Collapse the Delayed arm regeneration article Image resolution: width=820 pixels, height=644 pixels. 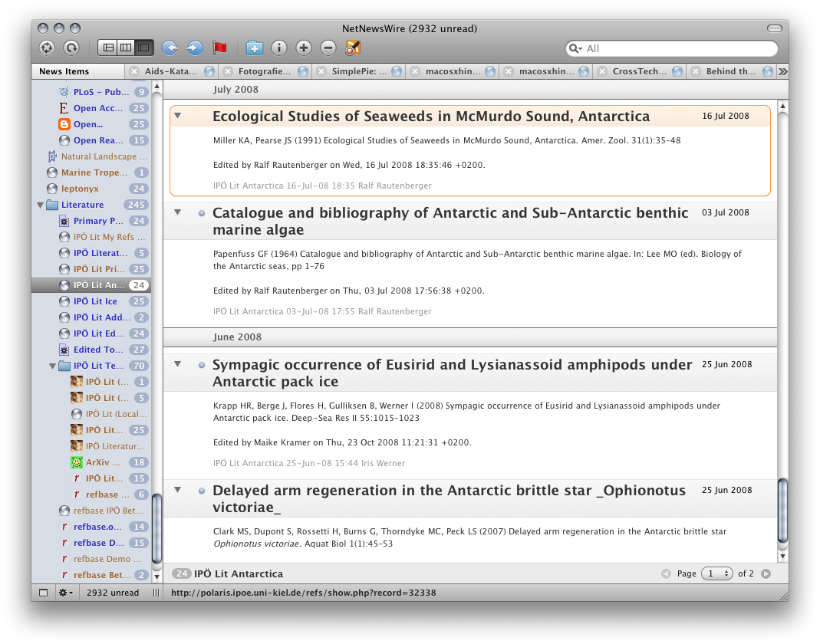[178, 490]
